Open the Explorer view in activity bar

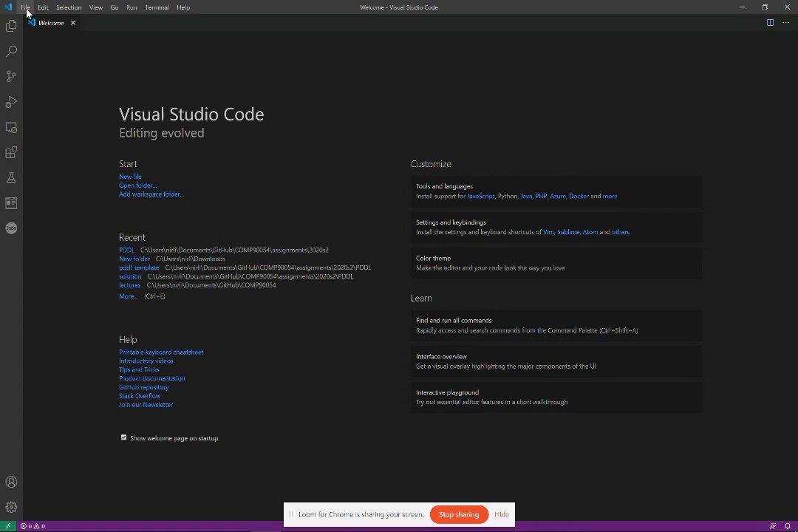pyautogui.click(x=11, y=27)
